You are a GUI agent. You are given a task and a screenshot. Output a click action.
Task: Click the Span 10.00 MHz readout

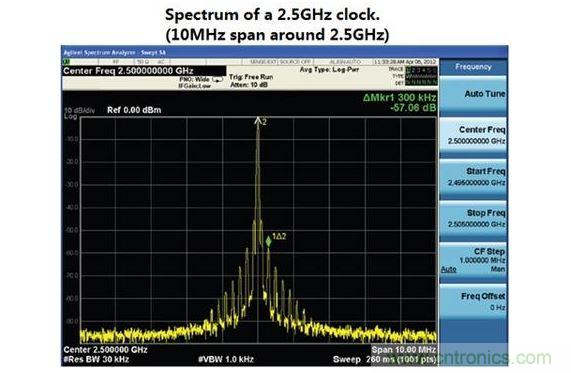[403, 350]
